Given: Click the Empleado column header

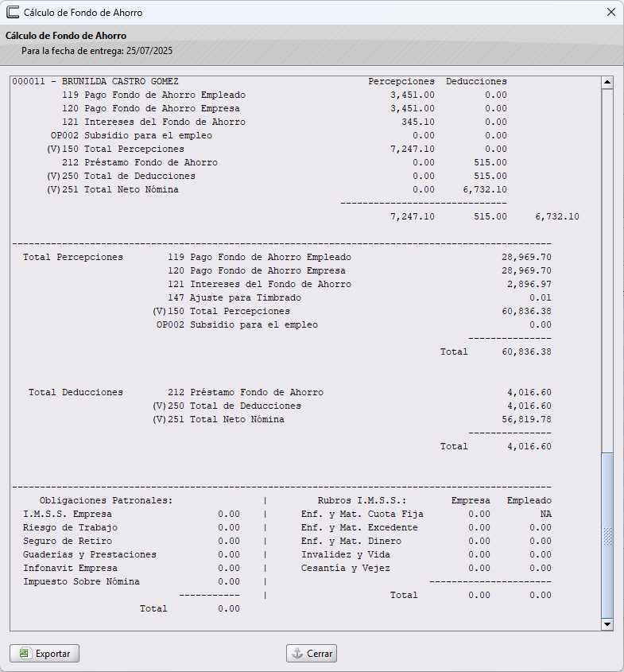Looking at the screenshot, I should point(529,500).
